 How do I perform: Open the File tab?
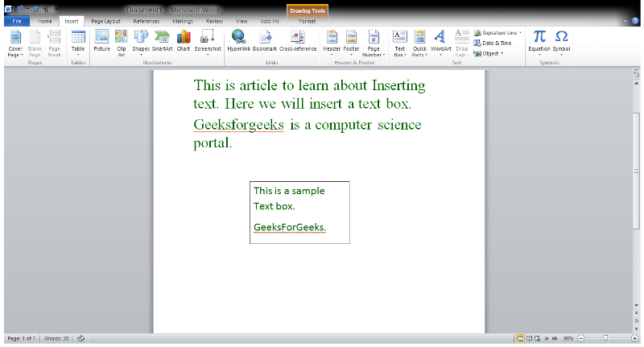point(17,22)
